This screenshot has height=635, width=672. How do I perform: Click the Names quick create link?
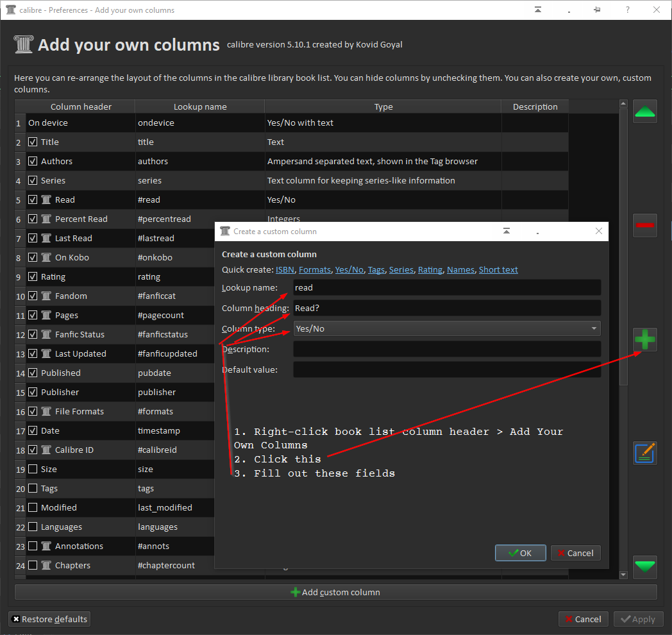coord(460,269)
